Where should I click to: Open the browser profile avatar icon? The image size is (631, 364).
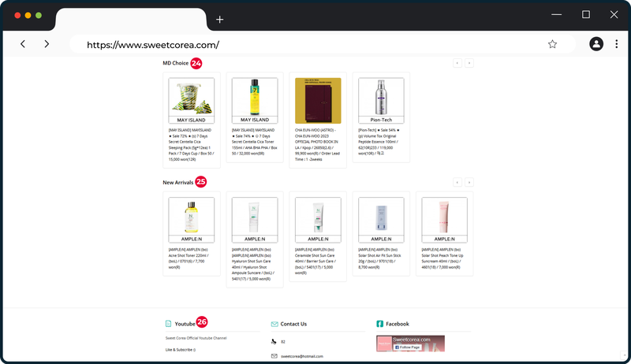pyautogui.click(x=596, y=44)
